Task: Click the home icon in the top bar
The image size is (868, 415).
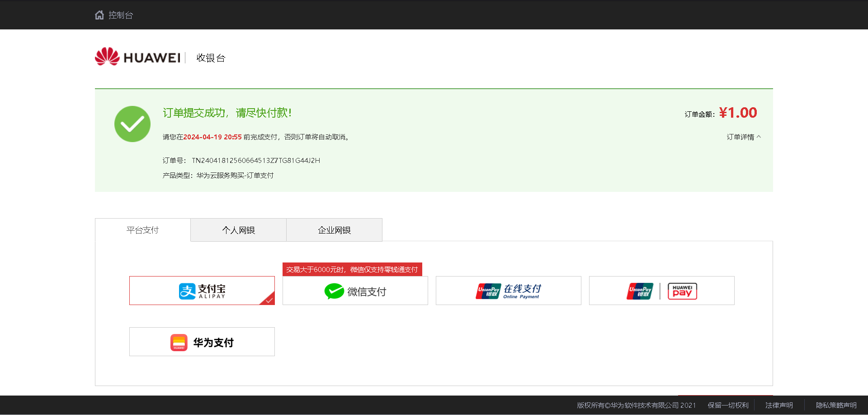Action: (99, 14)
